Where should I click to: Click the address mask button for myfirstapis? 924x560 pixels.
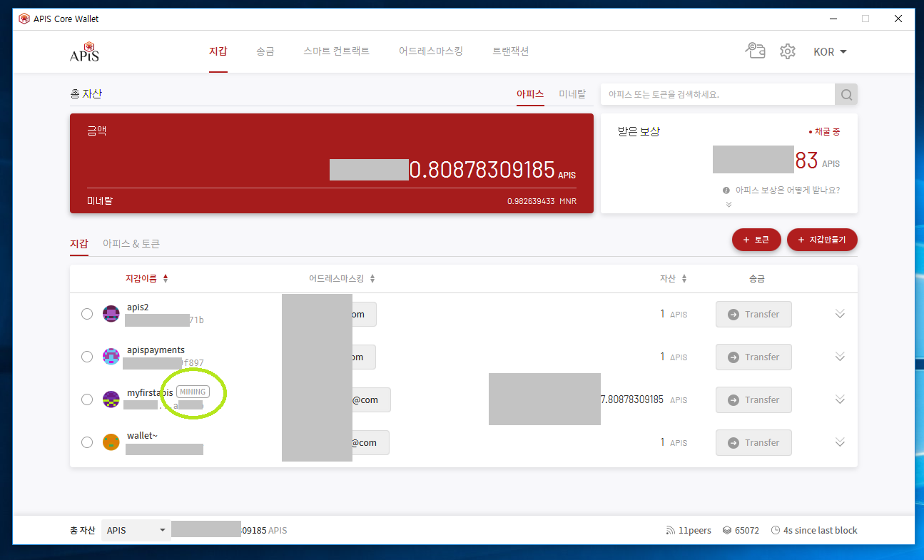point(371,399)
